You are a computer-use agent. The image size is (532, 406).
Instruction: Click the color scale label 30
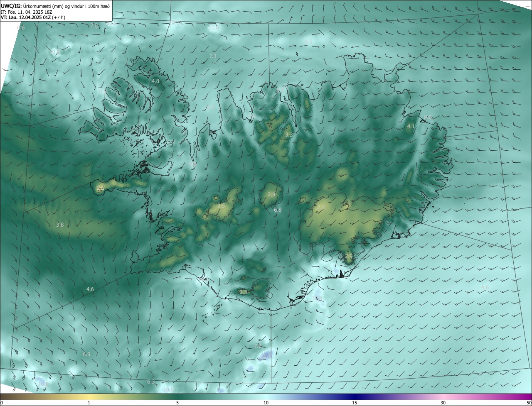(x=443, y=403)
